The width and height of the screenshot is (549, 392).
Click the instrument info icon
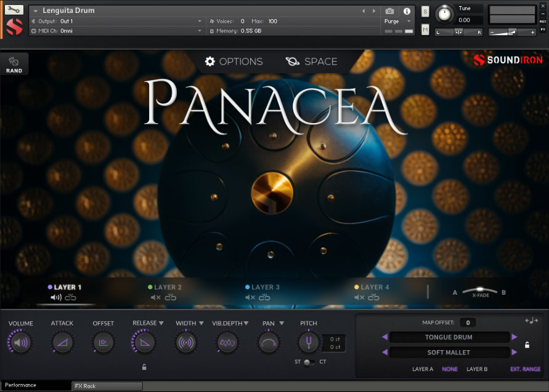(406, 11)
